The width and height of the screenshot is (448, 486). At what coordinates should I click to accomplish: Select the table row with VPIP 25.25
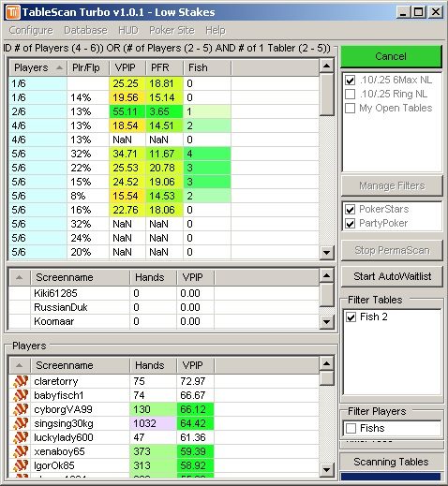coord(164,83)
